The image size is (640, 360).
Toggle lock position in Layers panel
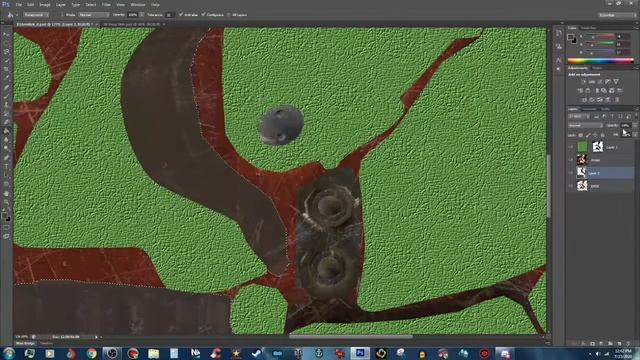(596, 135)
